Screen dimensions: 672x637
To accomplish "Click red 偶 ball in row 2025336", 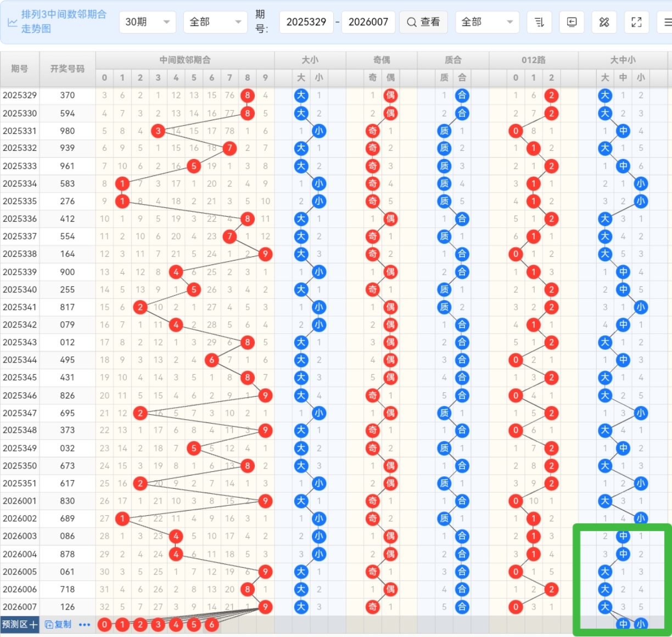I will [390, 219].
